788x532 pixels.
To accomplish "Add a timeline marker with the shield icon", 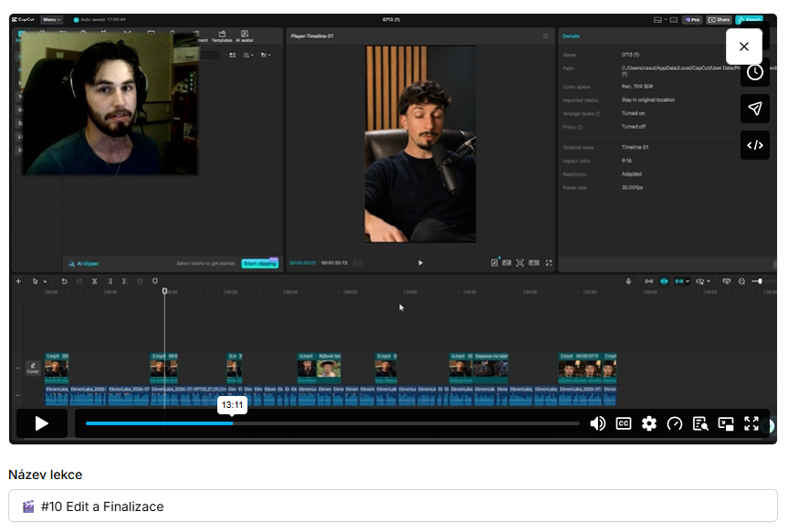I will [x=155, y=281].
